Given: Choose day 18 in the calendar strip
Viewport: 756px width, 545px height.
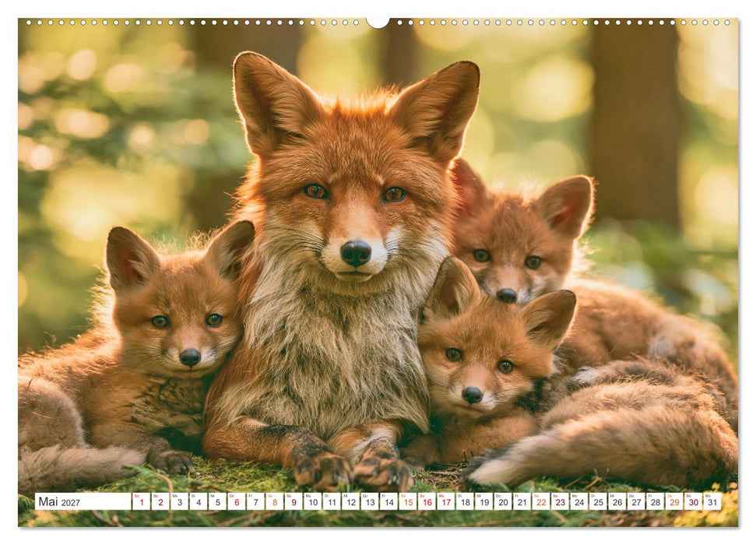Looking at the screenshot, I should pos(466,501).
